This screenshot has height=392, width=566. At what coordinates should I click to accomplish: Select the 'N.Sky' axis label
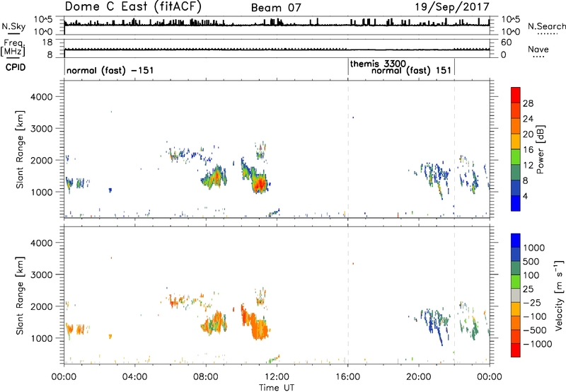point(13,26)
